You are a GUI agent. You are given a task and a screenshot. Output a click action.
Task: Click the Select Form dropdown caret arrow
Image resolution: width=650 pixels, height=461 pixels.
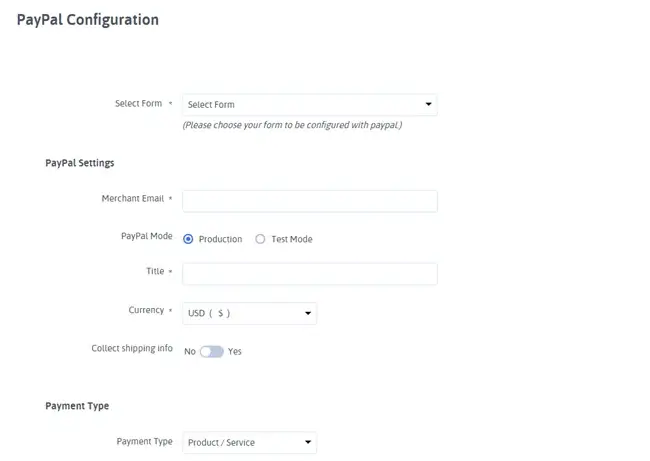[428, 104]
